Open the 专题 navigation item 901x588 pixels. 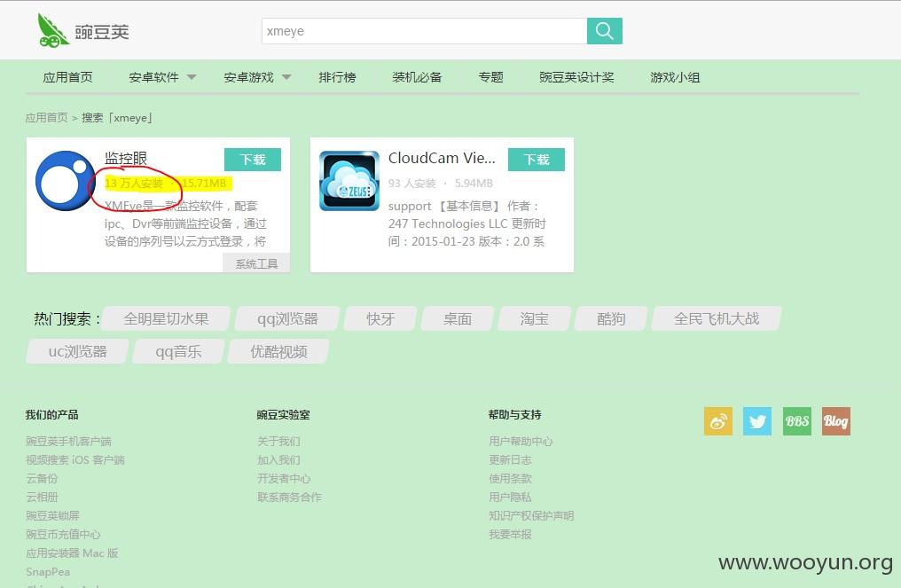tap(490, 77)
